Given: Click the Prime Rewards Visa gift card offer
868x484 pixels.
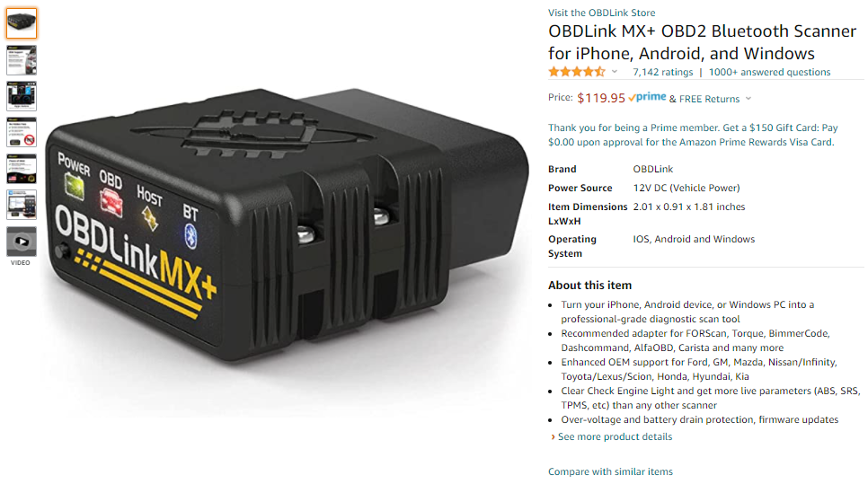Looking at the screenshot, I should [x=693, y=135].
